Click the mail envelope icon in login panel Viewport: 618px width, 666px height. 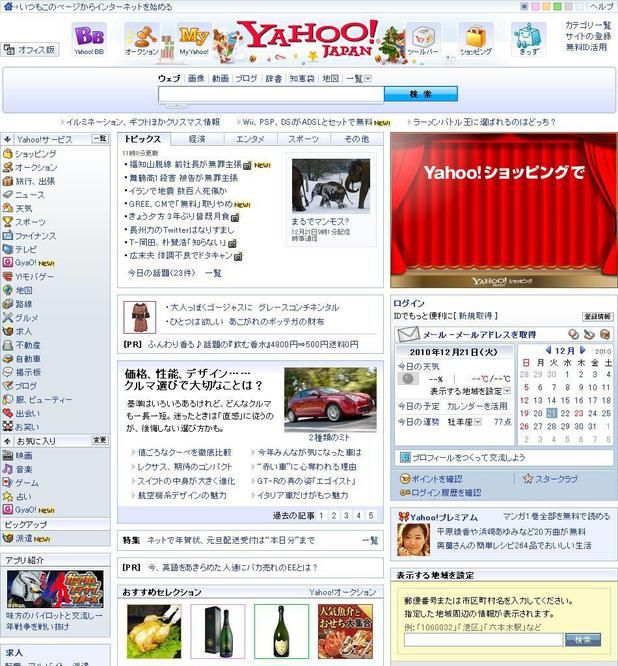pos(407,335)
